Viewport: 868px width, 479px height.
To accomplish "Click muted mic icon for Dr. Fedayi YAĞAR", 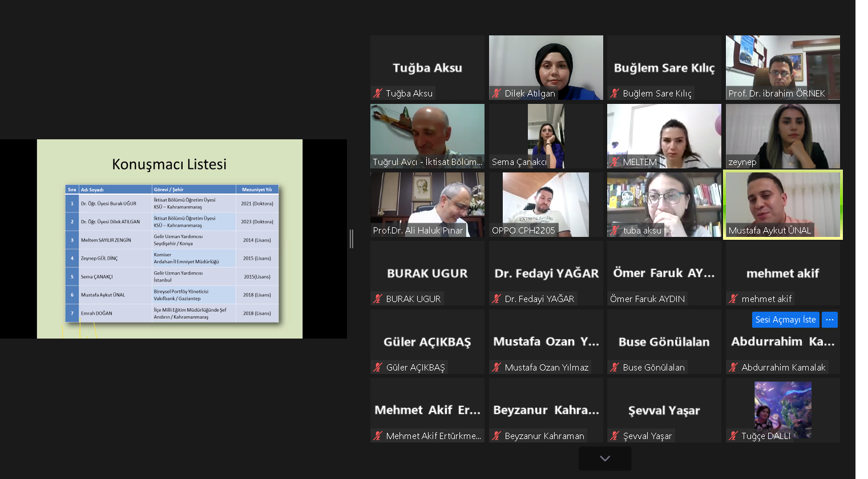I will click(x=496, y=299).
